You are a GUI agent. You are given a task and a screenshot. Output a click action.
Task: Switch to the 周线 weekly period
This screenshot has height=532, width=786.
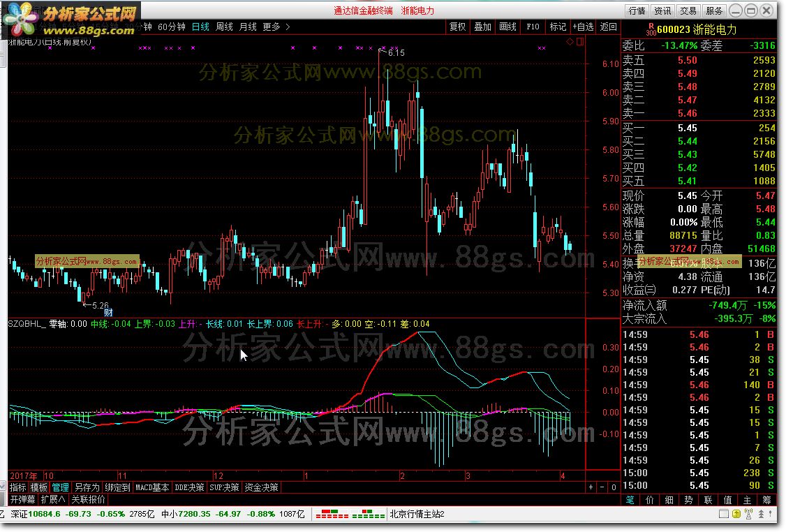click(224, 27)
